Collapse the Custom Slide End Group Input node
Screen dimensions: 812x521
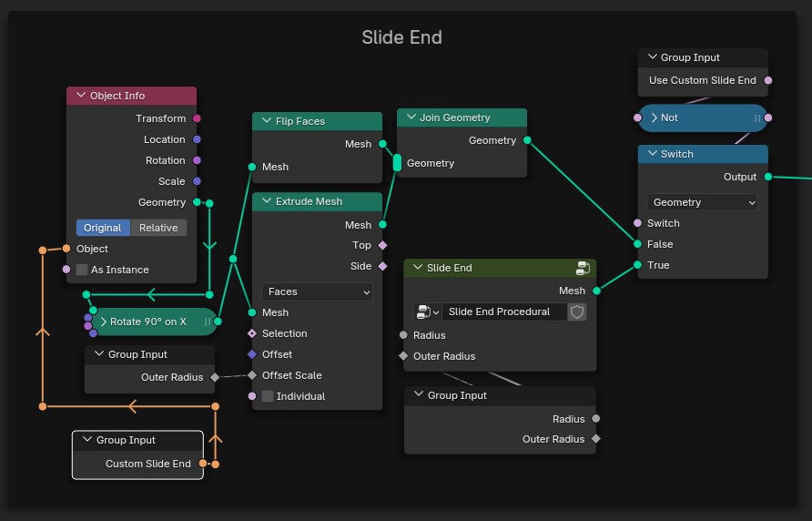point(87,440)
